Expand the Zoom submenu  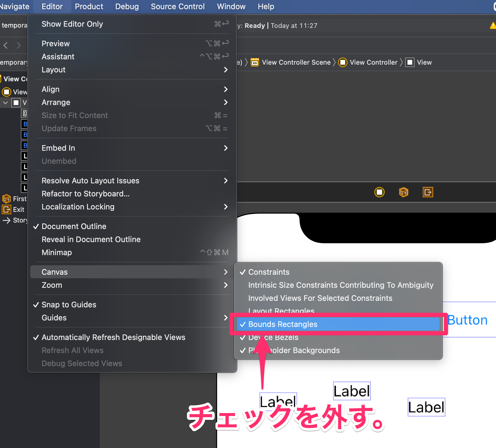(x=52, y=285)
